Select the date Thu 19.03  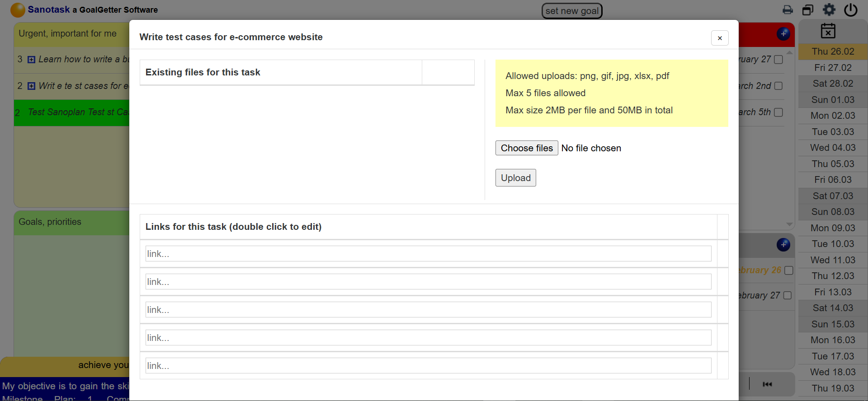point(833,388)
